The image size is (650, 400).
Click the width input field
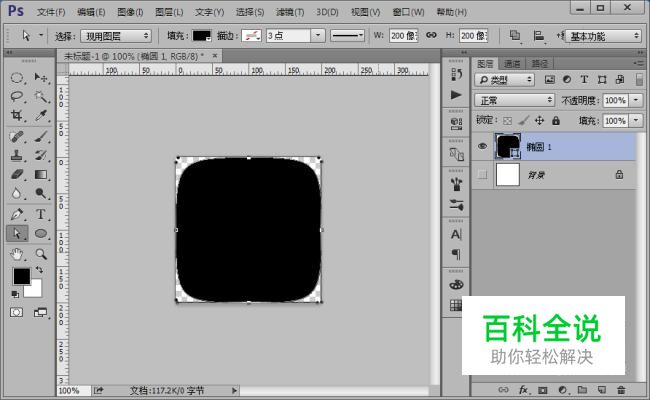[x=403, y=36]
